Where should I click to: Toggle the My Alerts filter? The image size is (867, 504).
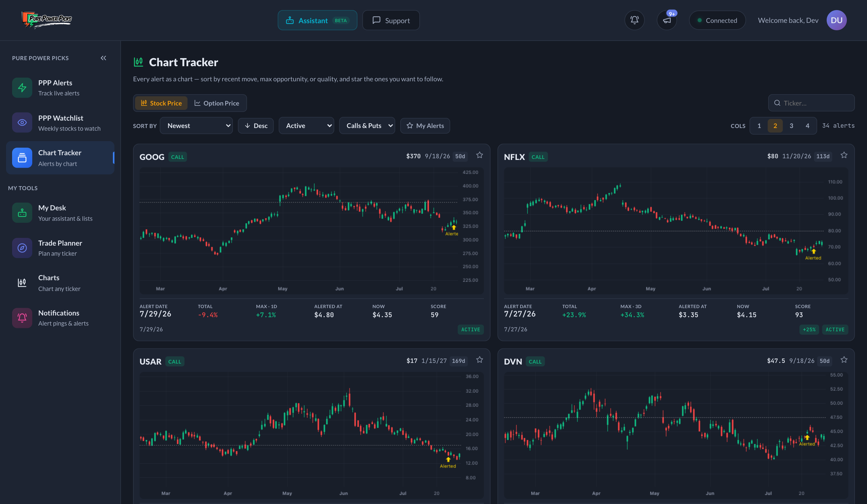tap(425, 126)
